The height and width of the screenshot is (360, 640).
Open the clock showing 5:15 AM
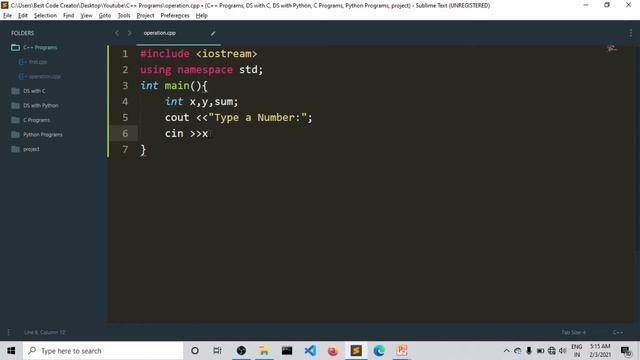point(600,351)
